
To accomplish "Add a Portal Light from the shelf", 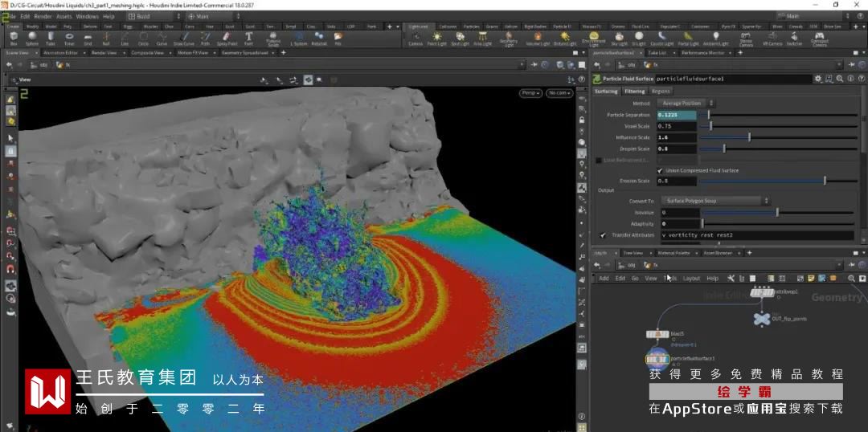I will pos(689,39).
